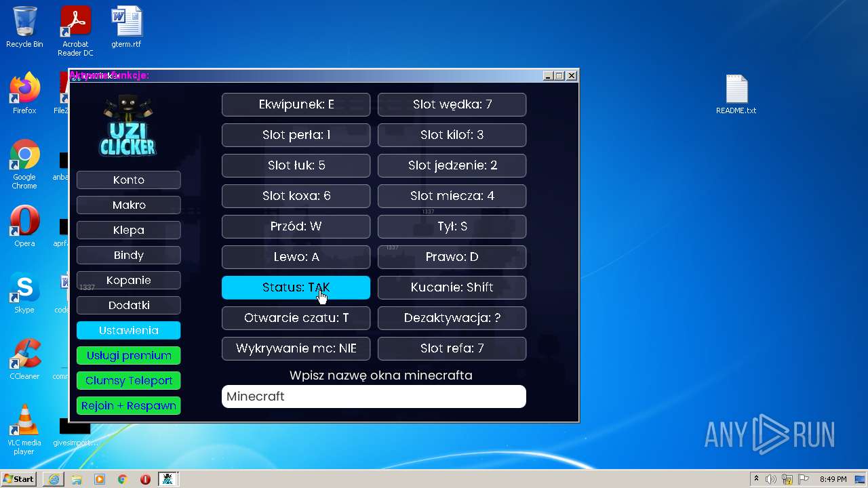Close the Uzi Clicker window

tap(572, 76)
